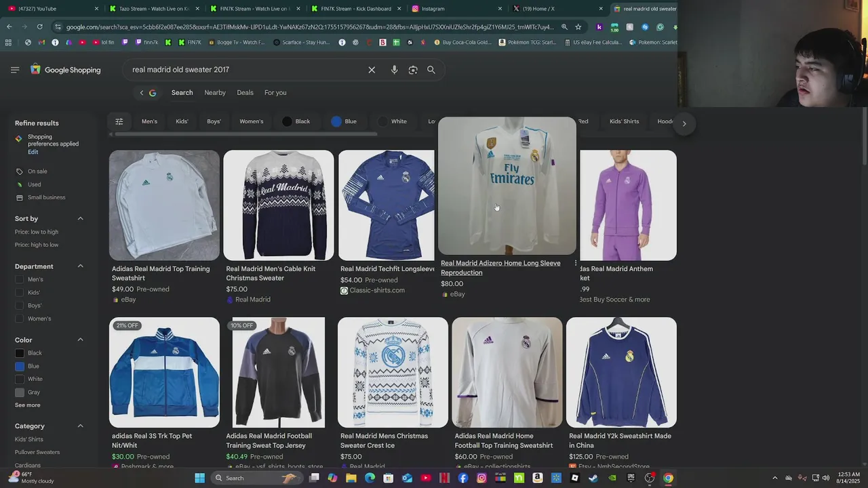Image resolution: width=868 pixels, height=488 pixels.
Task: Filter category by Pullover Sweaters
Action: click(37, 452)
